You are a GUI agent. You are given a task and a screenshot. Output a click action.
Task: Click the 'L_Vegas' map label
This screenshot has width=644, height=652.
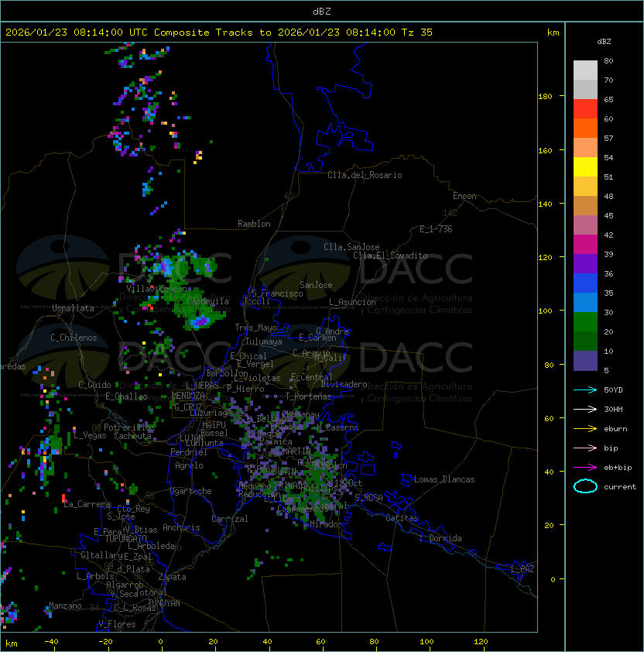pyautogui.click(x=90, y=435)
